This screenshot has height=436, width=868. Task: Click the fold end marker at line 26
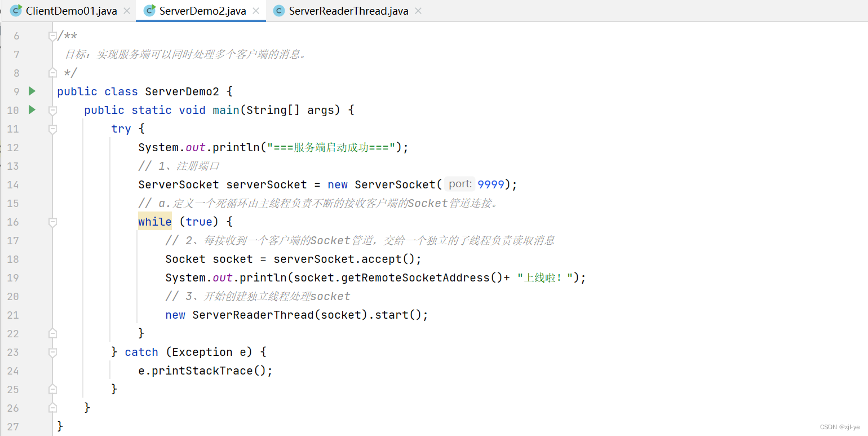pos(52,407)
